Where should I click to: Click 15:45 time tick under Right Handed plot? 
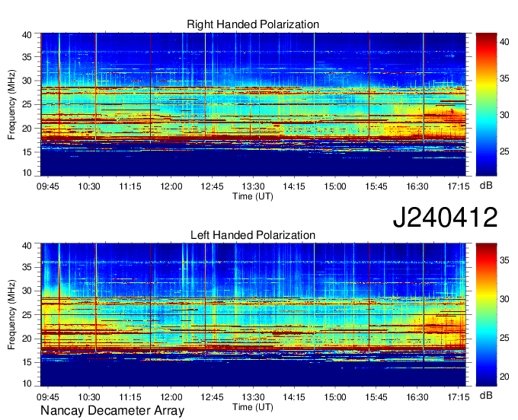point(376,186)
